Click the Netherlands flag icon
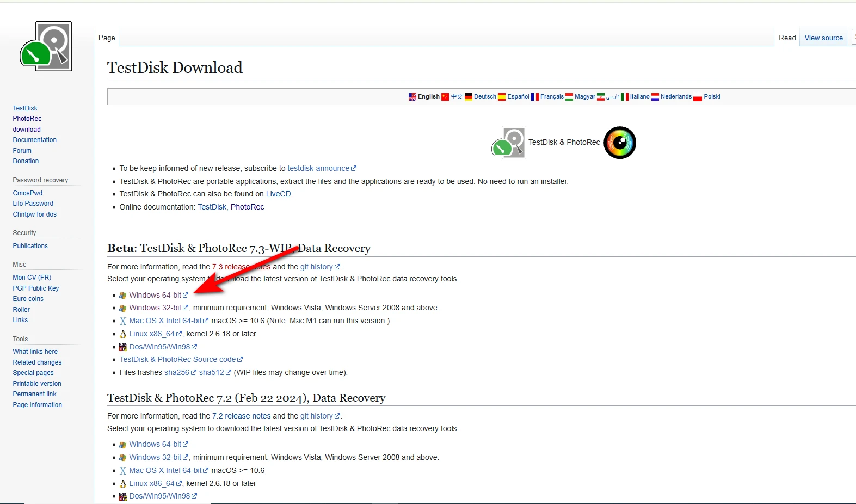The height and width of the screenshot is (504, 856). click(655, 97)
